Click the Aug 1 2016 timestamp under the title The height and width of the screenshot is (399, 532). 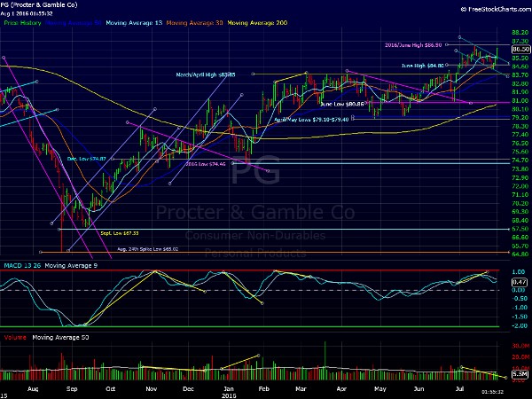click(27, 13)
